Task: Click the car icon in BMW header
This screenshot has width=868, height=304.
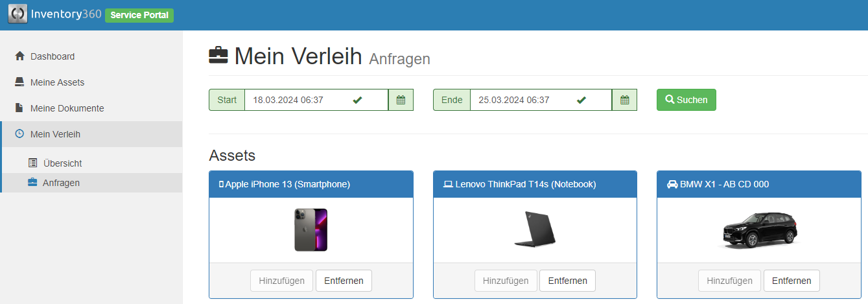Action: pyautogui.click(x=672, y=184)
